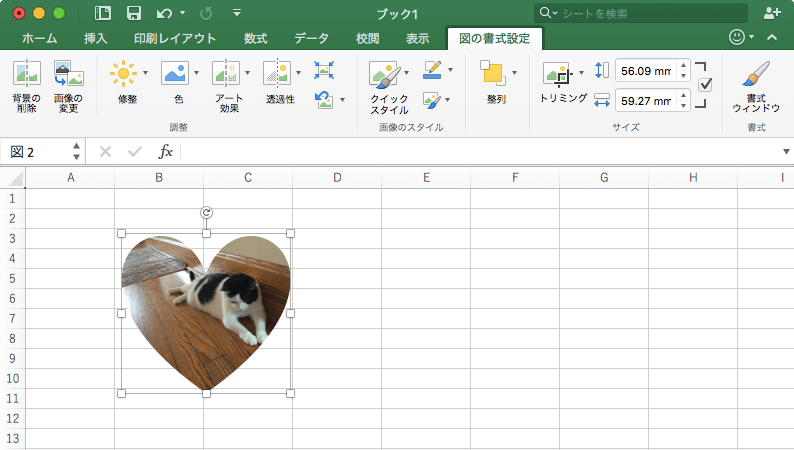Increase the height 56.09 mm stepper
Image resolution: width=794 pixels, height=450 pixels.
point(684,66)
